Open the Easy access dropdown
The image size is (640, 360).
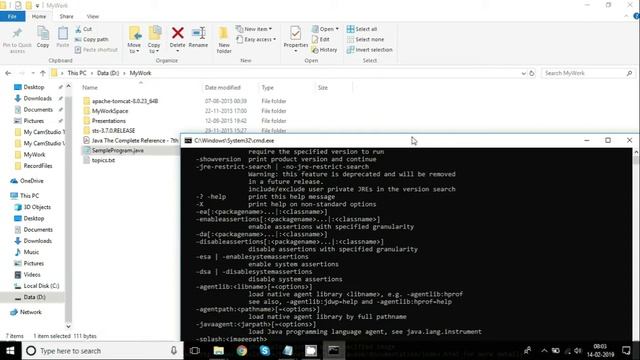pyautogui.click(x=256, y=39)
